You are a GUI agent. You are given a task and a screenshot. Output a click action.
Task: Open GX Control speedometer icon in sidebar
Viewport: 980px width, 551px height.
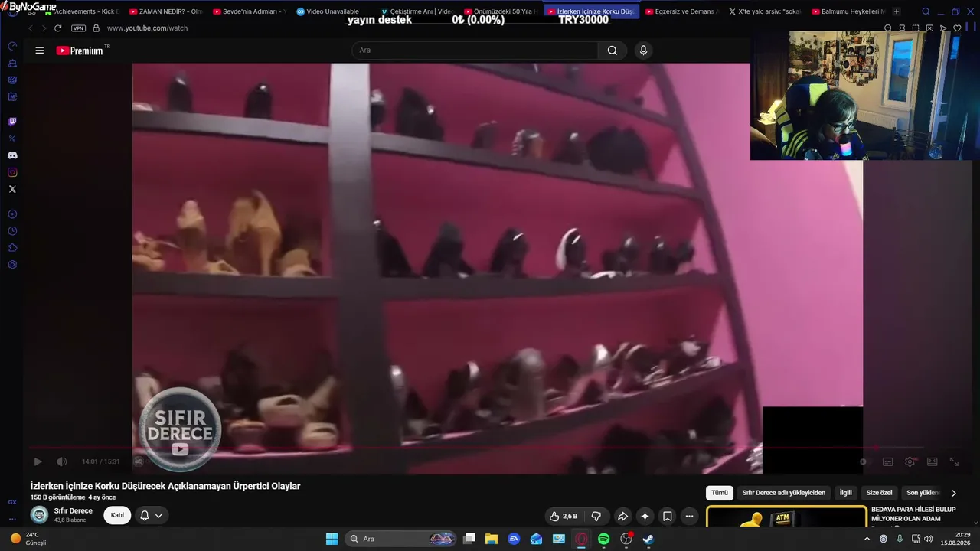(12, 46)
